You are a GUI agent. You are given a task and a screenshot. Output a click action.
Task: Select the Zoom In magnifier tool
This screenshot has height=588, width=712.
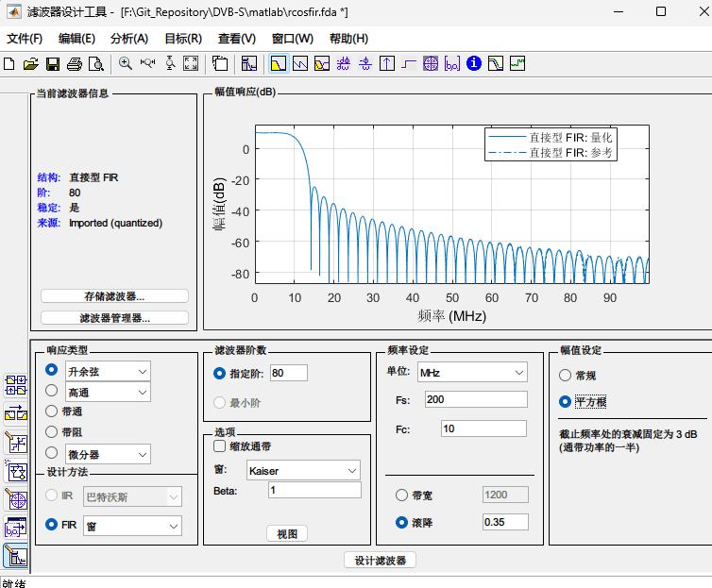pos(126,63)
